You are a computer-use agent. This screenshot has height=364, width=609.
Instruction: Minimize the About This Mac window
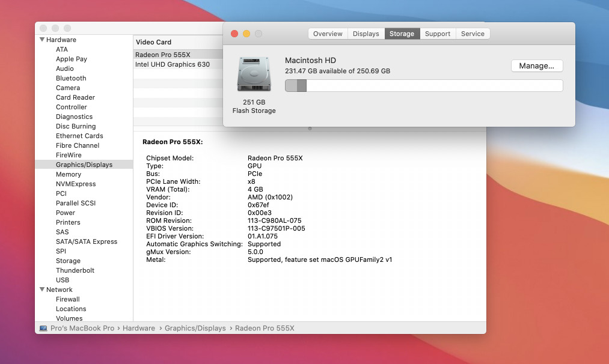pyautogui.click(x=246, y=34)
